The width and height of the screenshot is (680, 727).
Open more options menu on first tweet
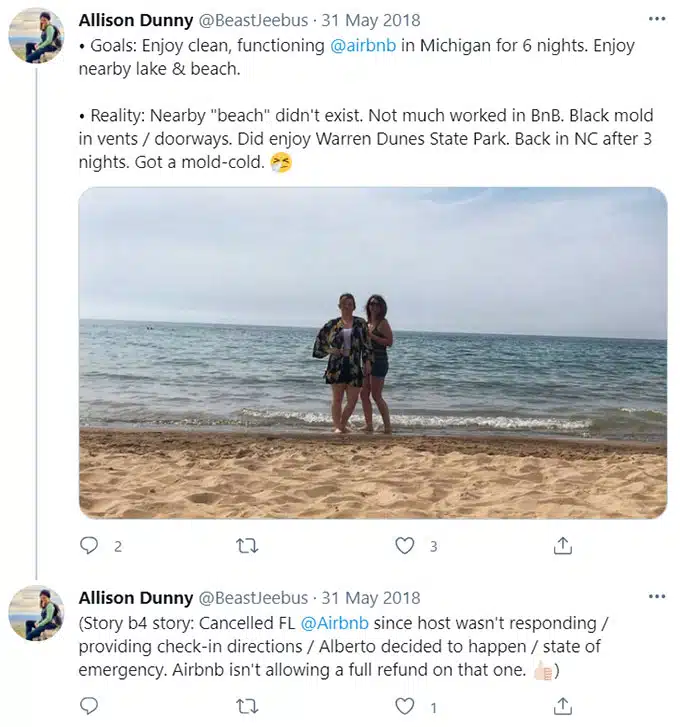pos(657,19)
